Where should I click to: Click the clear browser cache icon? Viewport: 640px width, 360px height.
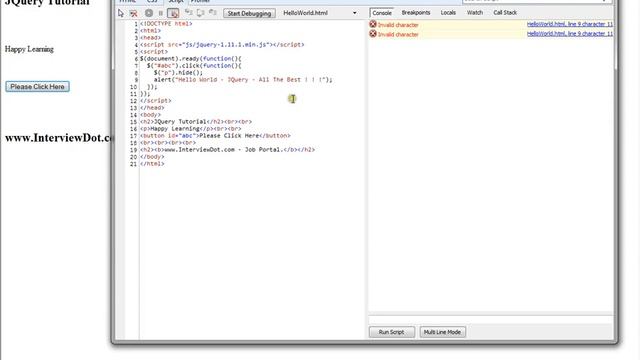click(133, 13)
